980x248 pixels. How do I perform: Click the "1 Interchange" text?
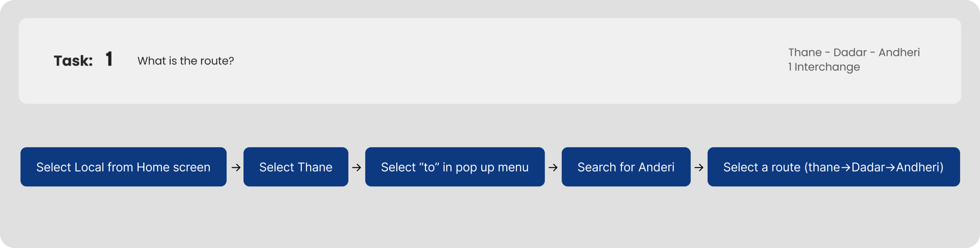(824, 67)
